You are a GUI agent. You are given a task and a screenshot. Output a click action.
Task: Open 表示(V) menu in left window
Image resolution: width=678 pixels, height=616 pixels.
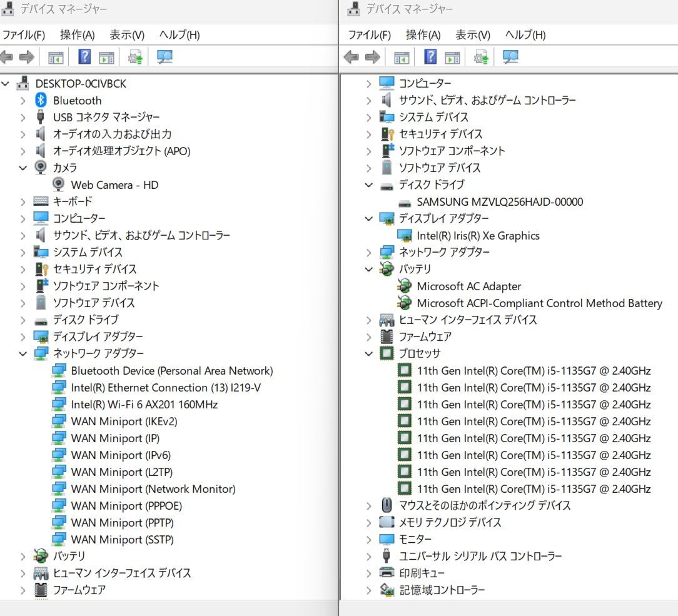[x=127, y=34]
